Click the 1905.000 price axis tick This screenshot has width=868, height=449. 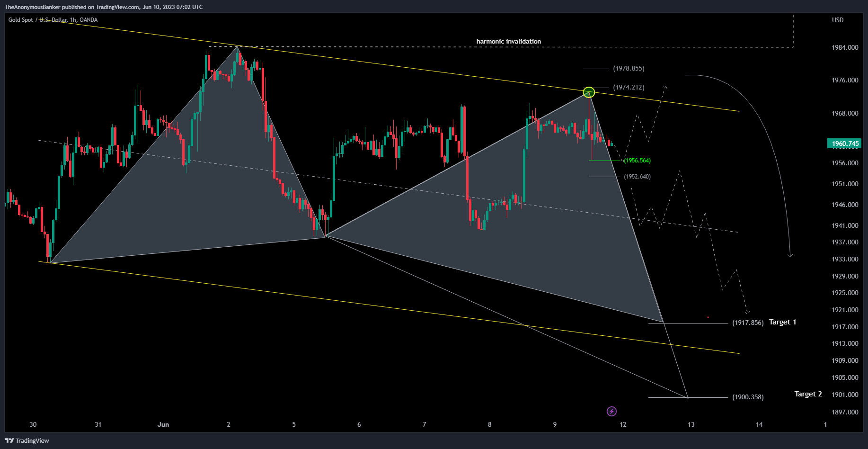(845, 377)
